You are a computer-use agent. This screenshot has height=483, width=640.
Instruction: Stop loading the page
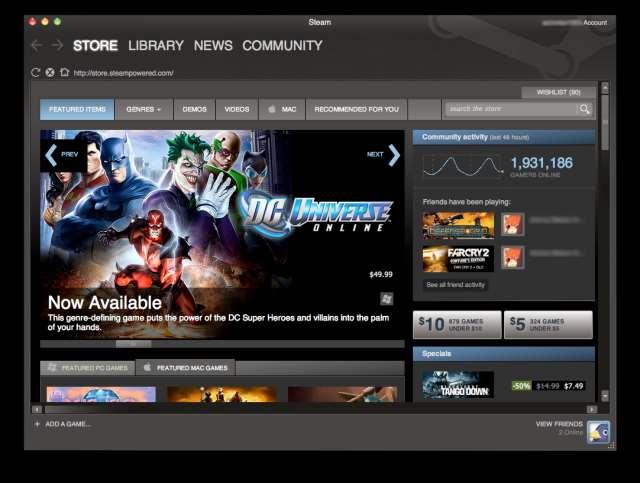(x=50, y=73)
